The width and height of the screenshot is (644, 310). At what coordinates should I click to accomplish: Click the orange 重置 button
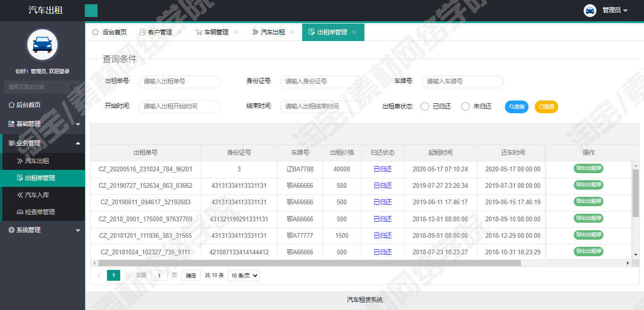[546, 107]
